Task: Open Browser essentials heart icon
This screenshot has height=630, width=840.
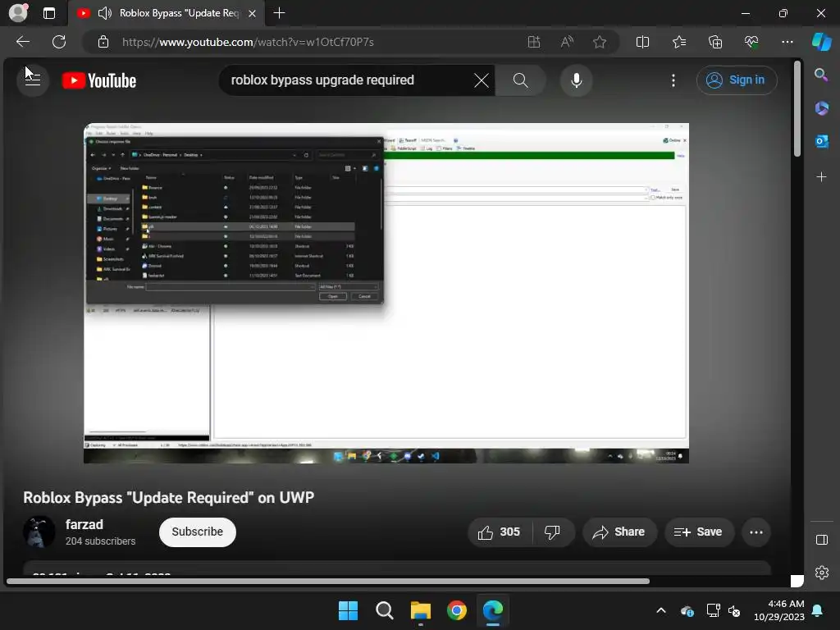Action: pos(751,42)
